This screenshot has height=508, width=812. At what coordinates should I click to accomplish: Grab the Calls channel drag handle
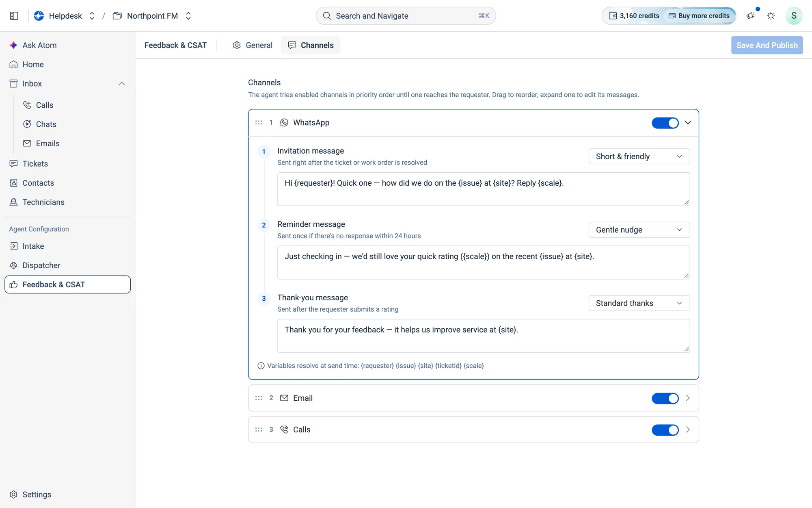pos(259,430)
